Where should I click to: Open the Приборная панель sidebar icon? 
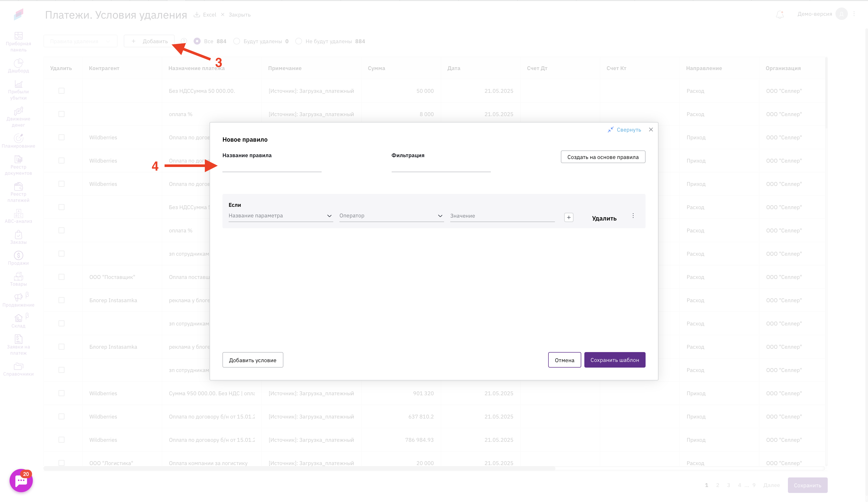(x=18, y=36)
